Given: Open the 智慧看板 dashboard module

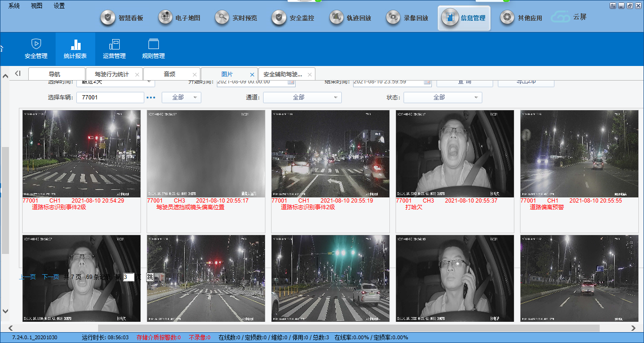Looking at the screenshot, I should point(123,18).
